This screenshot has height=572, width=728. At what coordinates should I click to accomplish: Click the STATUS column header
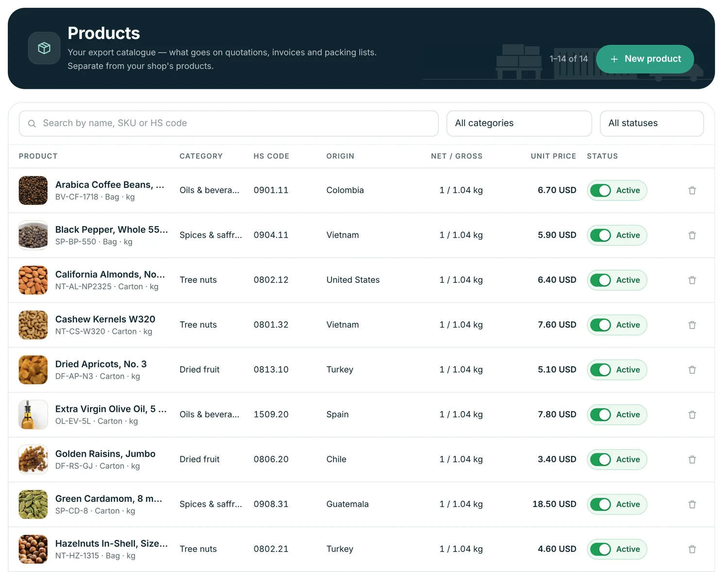[602, 156]
